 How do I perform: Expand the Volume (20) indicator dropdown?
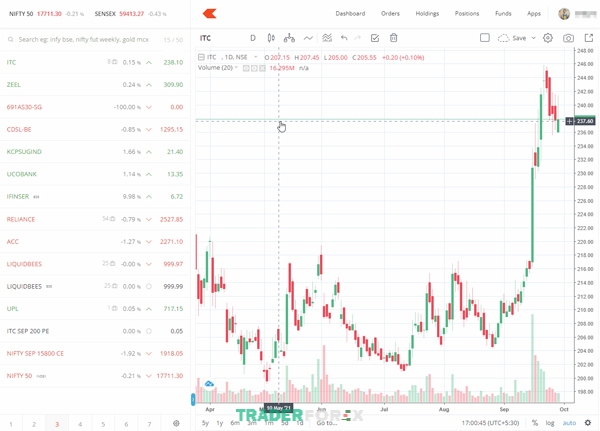[x=236, y=68]
